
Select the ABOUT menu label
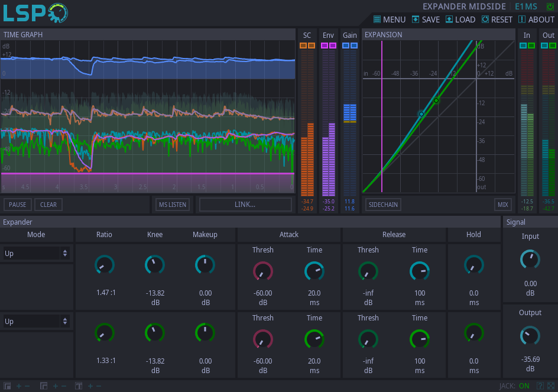pyautogui.click(x=541, y=20)
